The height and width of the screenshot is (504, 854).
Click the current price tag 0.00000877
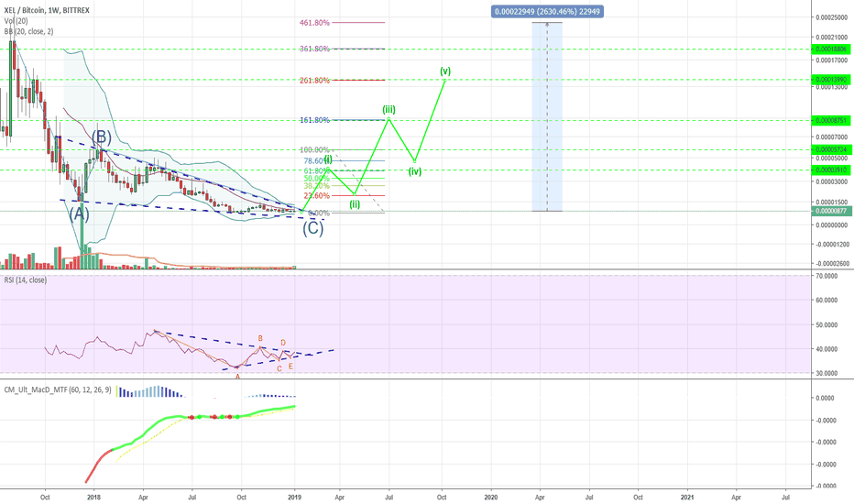coord(830,211)
